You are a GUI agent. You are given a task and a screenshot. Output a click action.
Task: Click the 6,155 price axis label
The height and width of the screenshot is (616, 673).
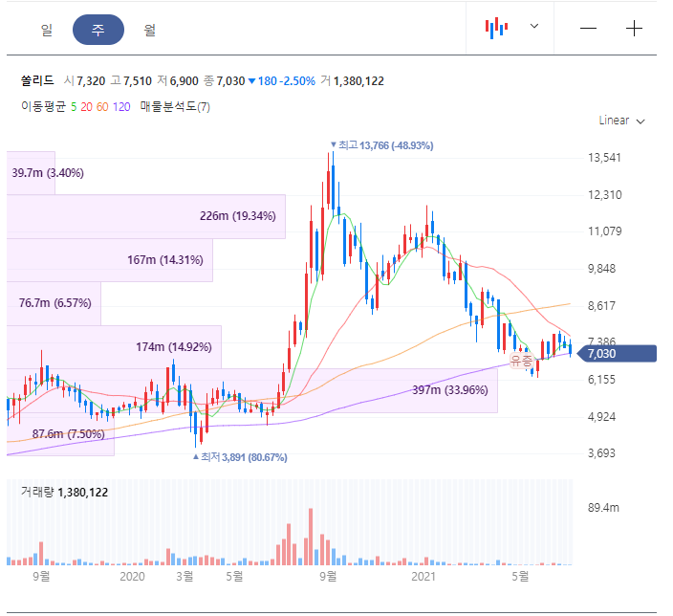tap(601, 380)
